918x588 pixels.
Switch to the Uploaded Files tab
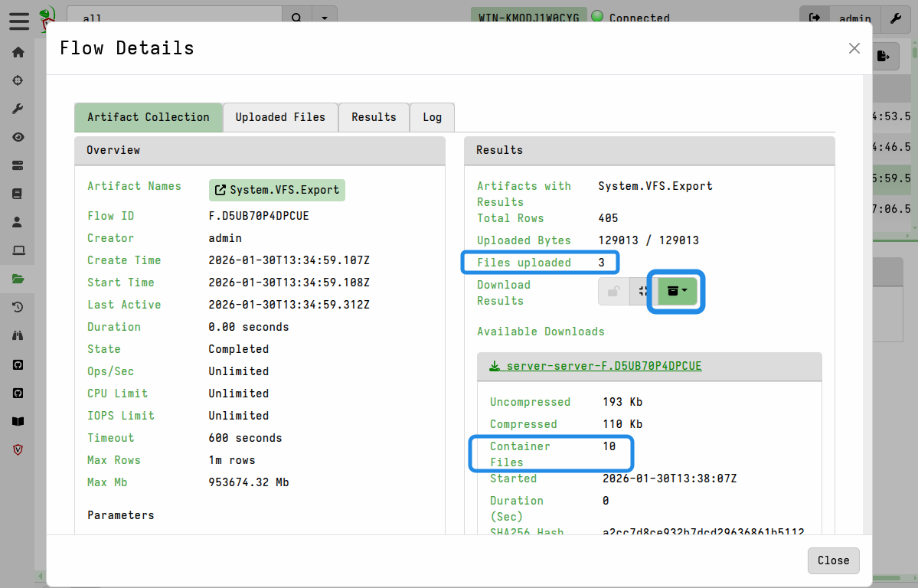click(280, 117)
